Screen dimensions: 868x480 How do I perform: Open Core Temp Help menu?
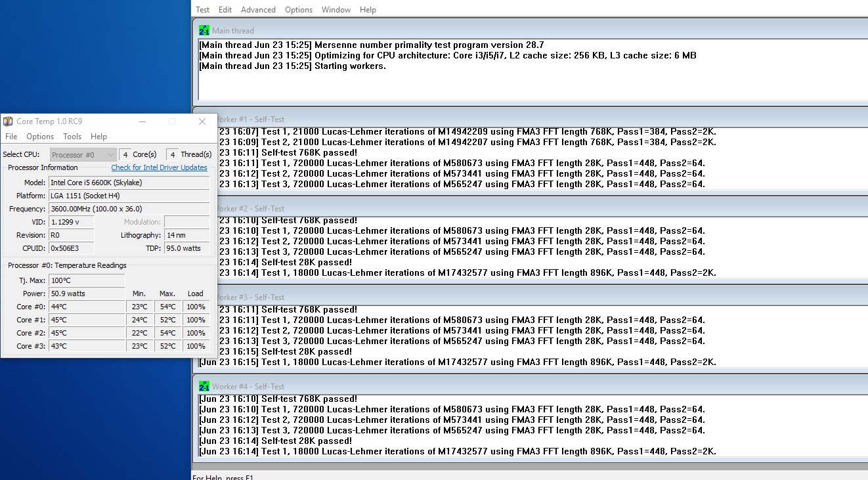98,137
